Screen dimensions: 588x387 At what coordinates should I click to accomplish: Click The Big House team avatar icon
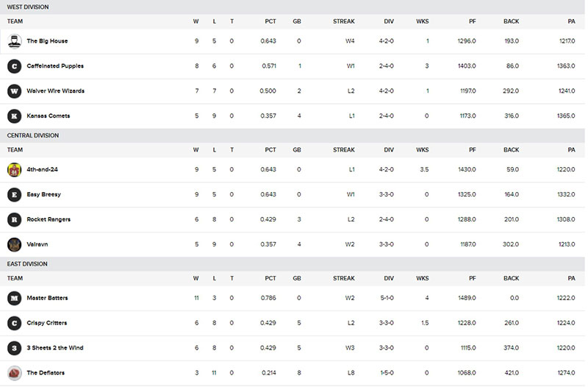(x=14, y=41)
